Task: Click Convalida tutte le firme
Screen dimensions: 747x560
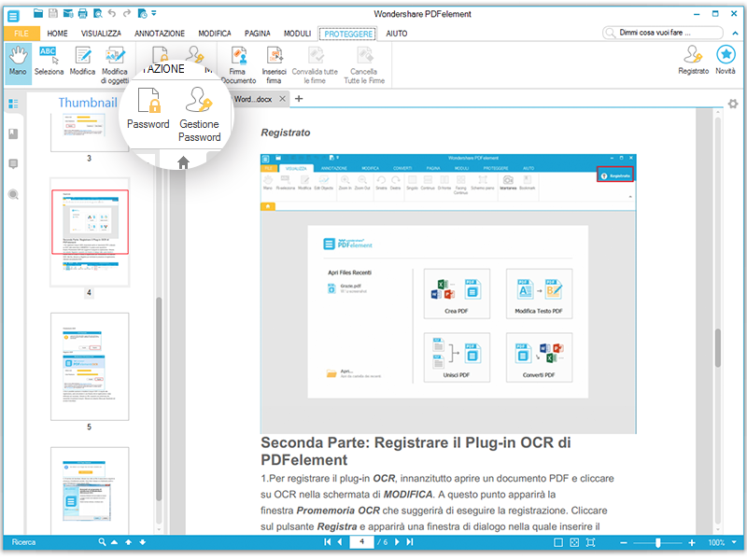Action: [x=315, y=65]
